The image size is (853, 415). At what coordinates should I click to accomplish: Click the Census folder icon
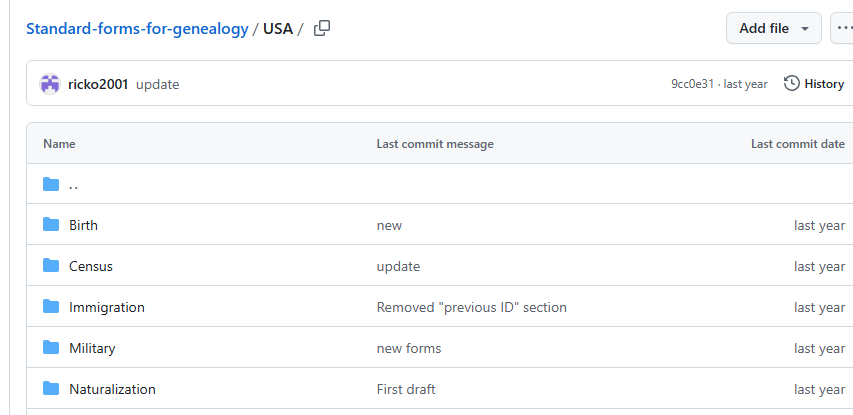coord(51,266)
